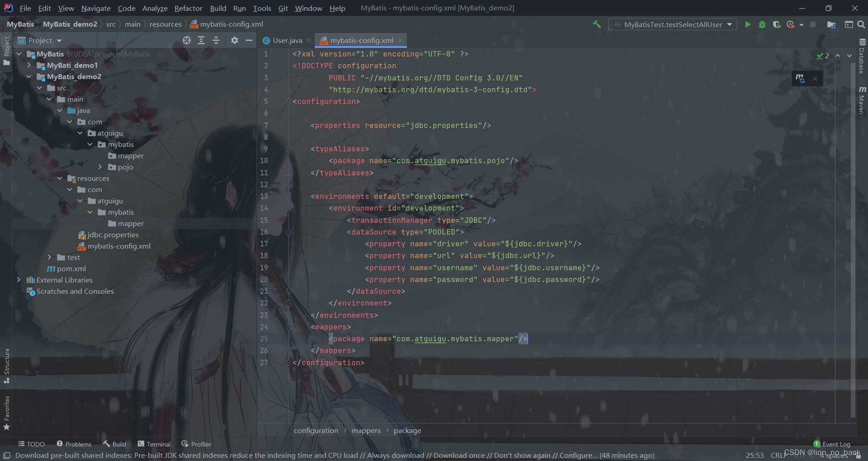The height and width of the screenshot is (461, 868).
Task: Change line separator CRLF in status bar
Action: coord(779,455)
